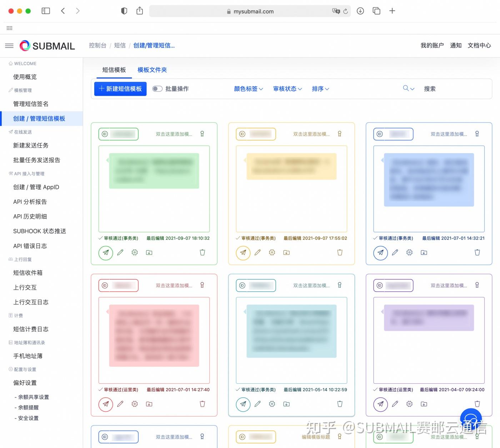The height and width of the screenshot is (448, 500).
Task: Open the search type dropdown magnifier
Action: 409,89
